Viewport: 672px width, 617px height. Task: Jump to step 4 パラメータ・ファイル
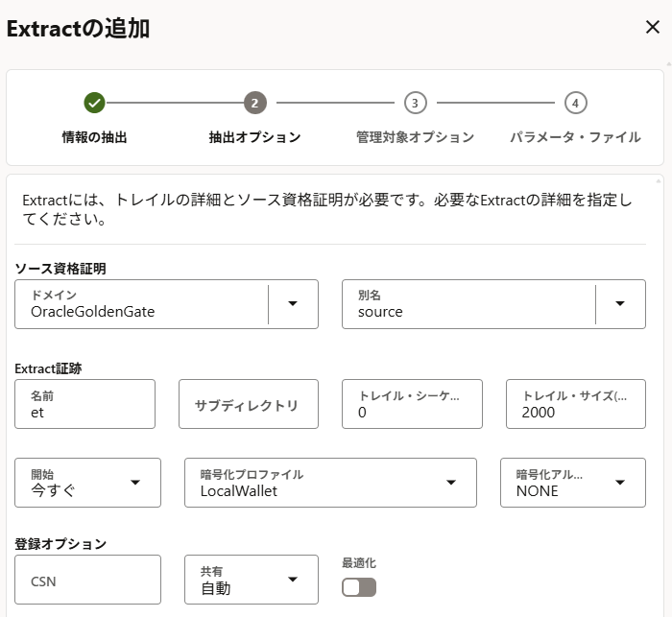click(575, 103)
